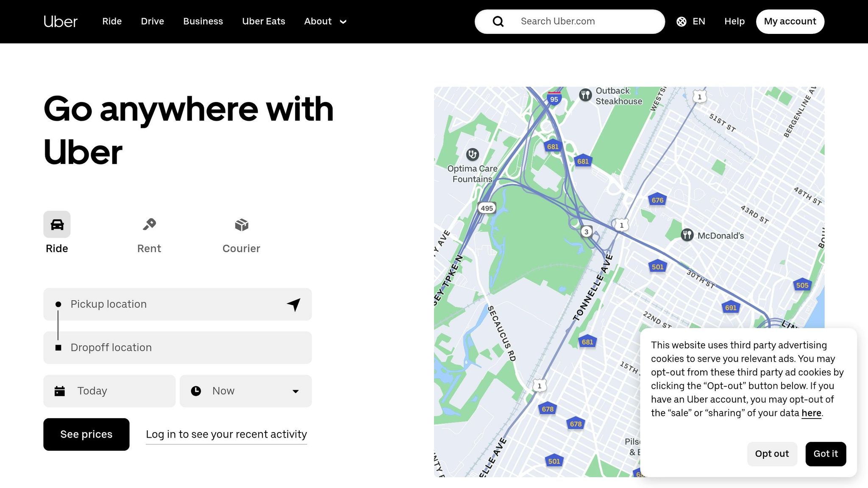This screenshot has width=868, height=488.
Task: Select the Courier box icon
Action: point(242,225)
